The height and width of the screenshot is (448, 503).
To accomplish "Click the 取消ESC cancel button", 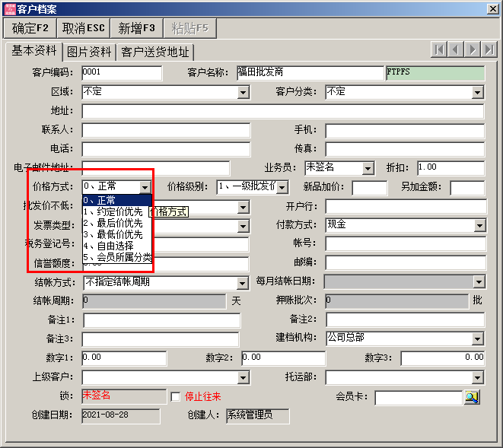I will pos(84,28).
